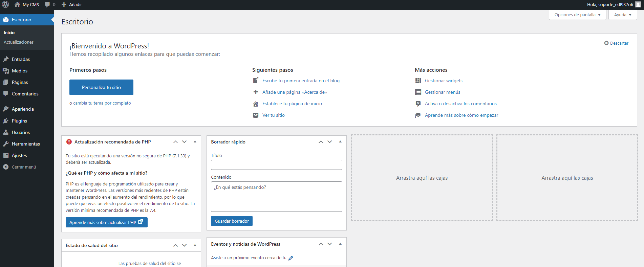Open the Ayuda help dropdown

pos(623,15)
